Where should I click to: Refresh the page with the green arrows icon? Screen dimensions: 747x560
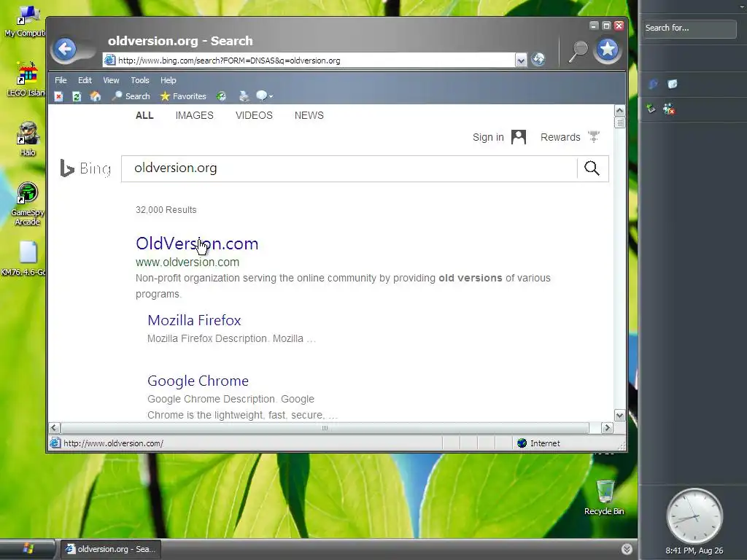pos(76,97)
